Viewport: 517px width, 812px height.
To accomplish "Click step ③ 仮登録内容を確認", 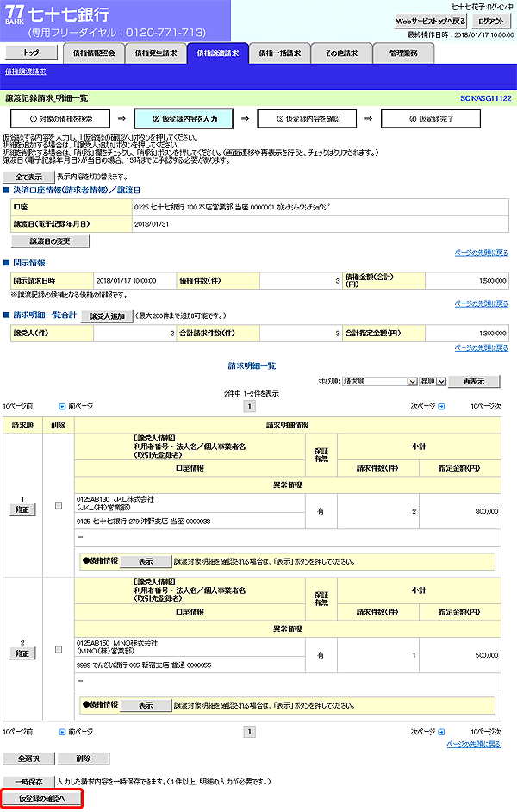I will (307, 119).
